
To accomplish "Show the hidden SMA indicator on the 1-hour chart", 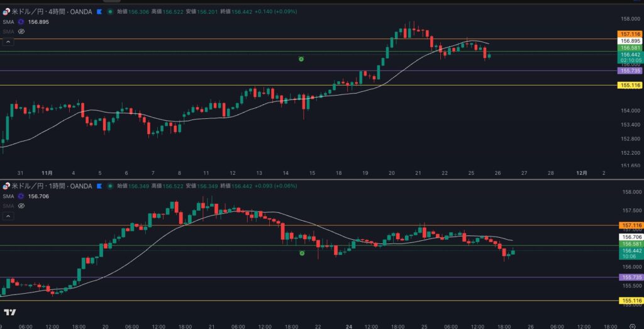I will (21, 206).
